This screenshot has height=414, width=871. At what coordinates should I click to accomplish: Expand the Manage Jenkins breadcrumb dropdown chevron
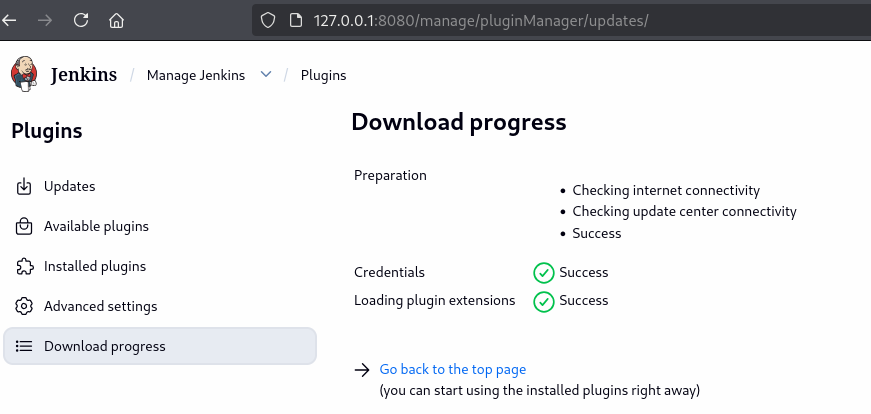point(266,75)
